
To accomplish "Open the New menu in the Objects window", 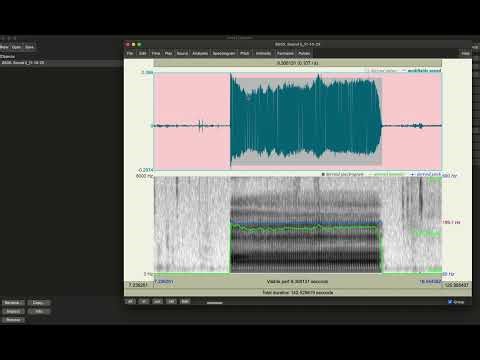I will coord(4,47).
